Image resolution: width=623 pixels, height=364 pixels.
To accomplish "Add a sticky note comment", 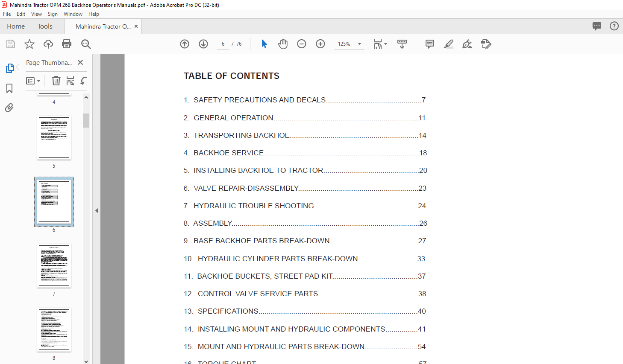I will pyautogui.click(x=430, y=44).
